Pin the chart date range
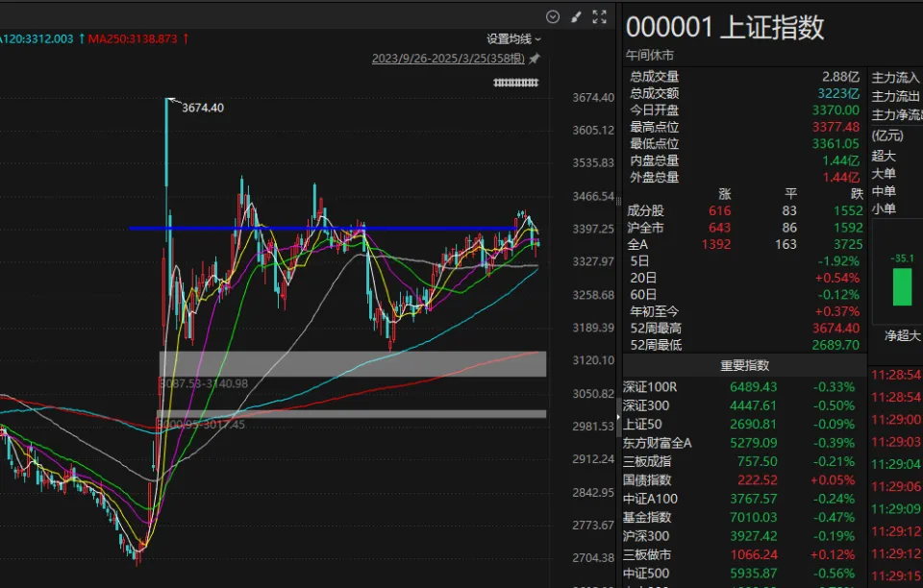Viewport: 923px width, 588px height. tap(535, 59)
